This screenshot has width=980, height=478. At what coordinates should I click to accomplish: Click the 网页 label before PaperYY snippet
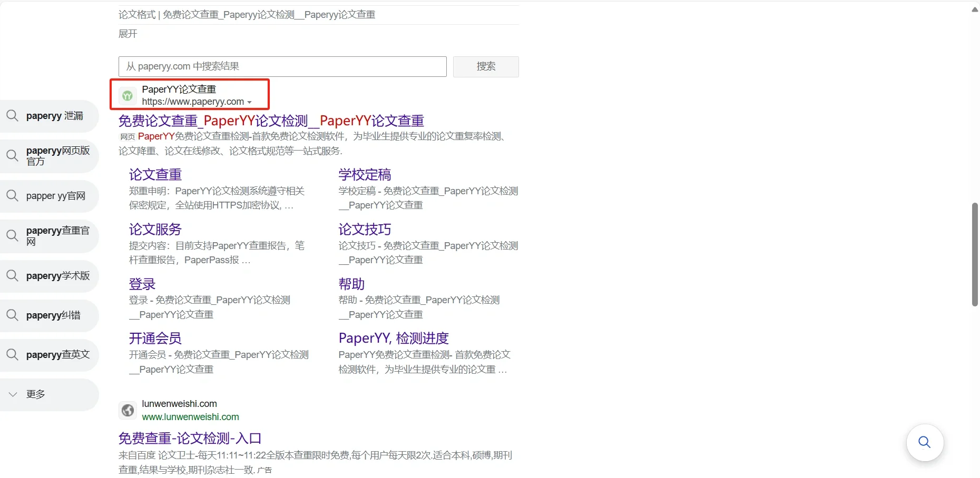pyautogui.click(x=128, y=137)
